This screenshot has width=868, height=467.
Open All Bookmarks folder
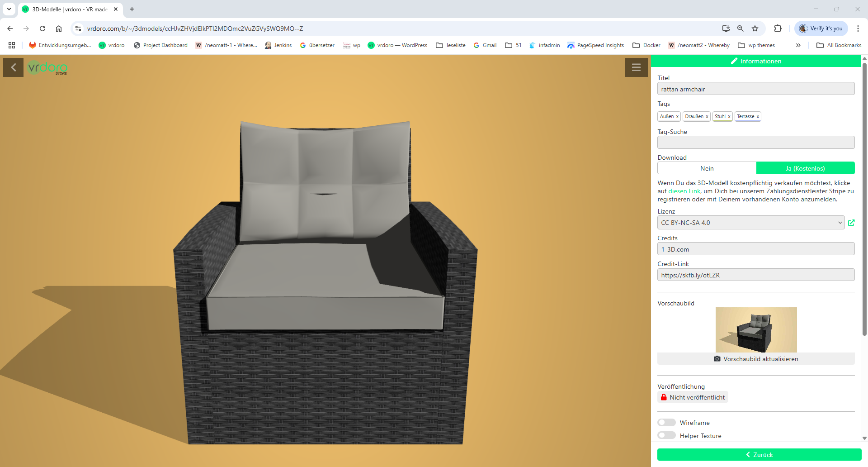[839, 45]
